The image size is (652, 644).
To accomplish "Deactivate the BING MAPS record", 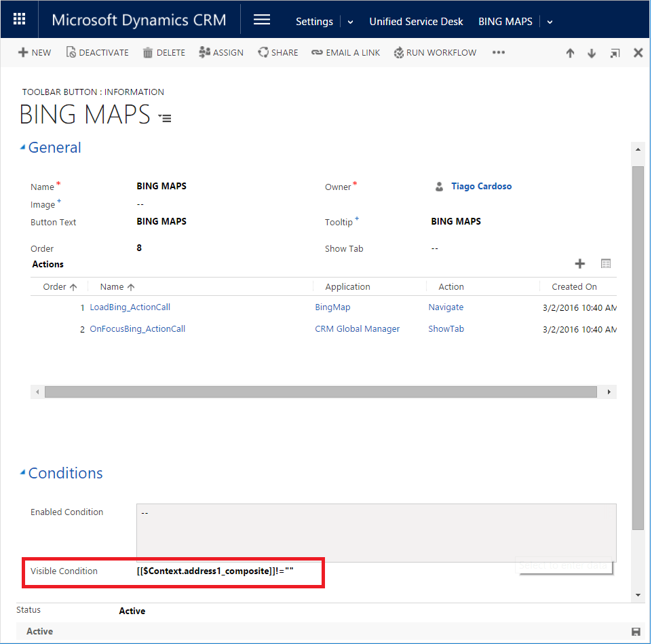I will click(97, 52).
